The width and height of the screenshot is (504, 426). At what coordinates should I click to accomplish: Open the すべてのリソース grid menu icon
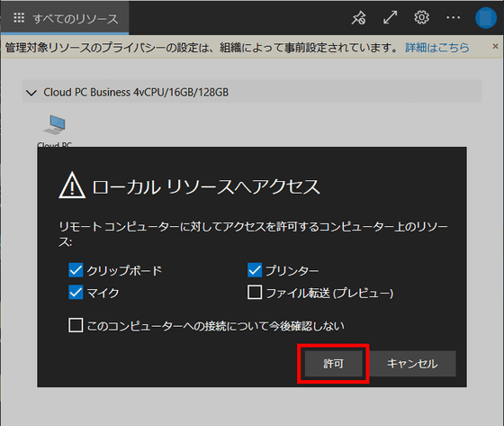pos(19,18)
